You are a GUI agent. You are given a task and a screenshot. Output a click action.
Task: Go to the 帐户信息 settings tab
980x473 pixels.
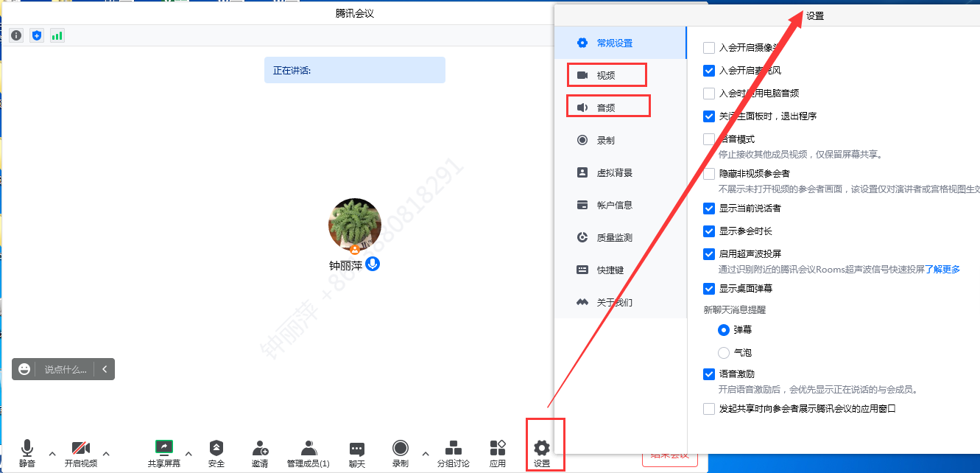pos(621,205)
